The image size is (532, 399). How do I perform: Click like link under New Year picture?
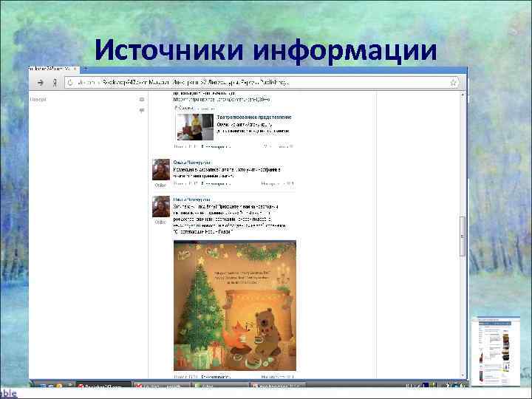pyautogui.click(x=277, y=377)
